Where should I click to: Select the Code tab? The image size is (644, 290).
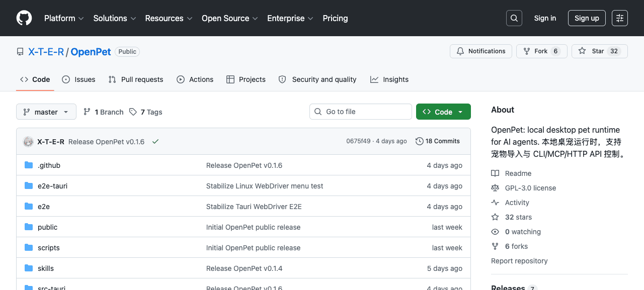click(x=35, y=79)
